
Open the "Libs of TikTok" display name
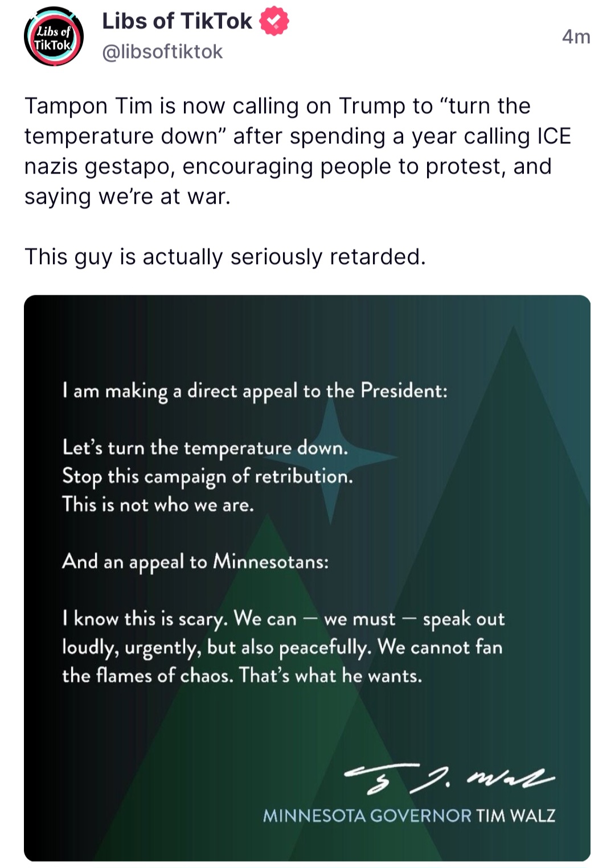point(177,21)
